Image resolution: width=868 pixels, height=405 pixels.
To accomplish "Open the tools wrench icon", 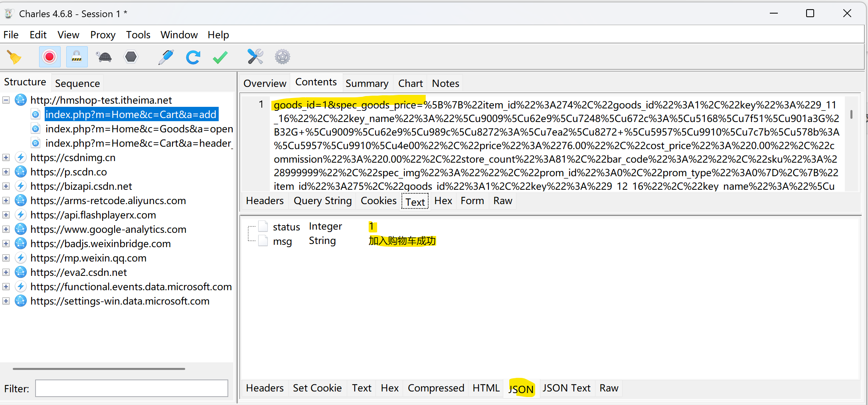I will click(255, 57).
